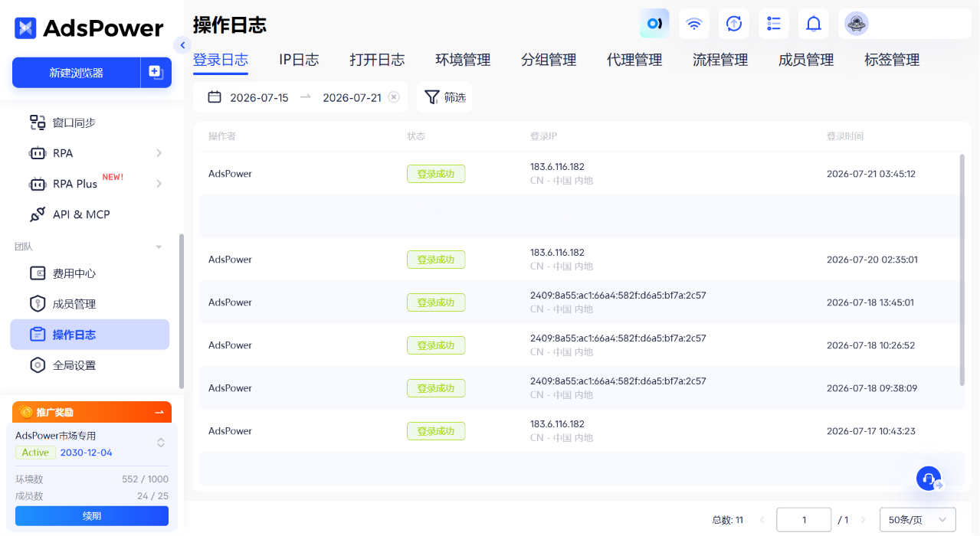Open the notification bell
Image resolution: width=980 pixels, height=536 pixels.
[814, 24]
